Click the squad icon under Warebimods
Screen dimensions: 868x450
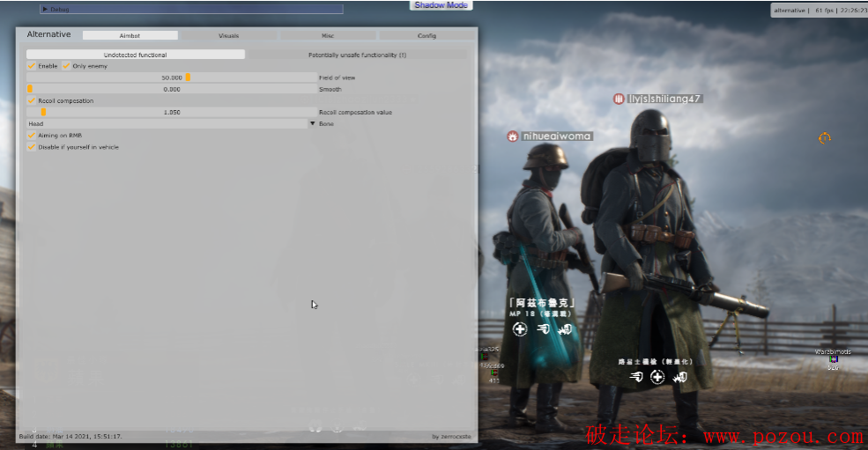tap(833, 359)
